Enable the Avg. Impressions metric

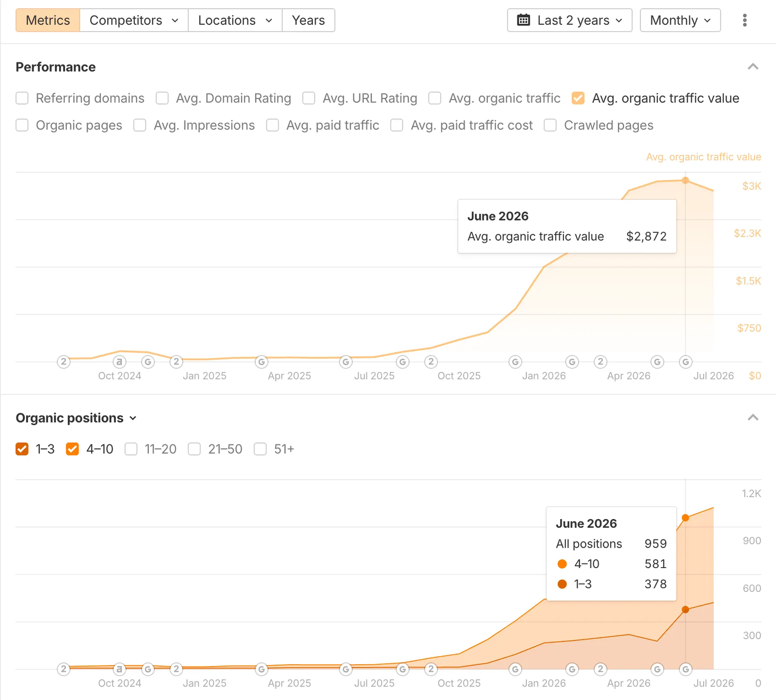[140, 125]
